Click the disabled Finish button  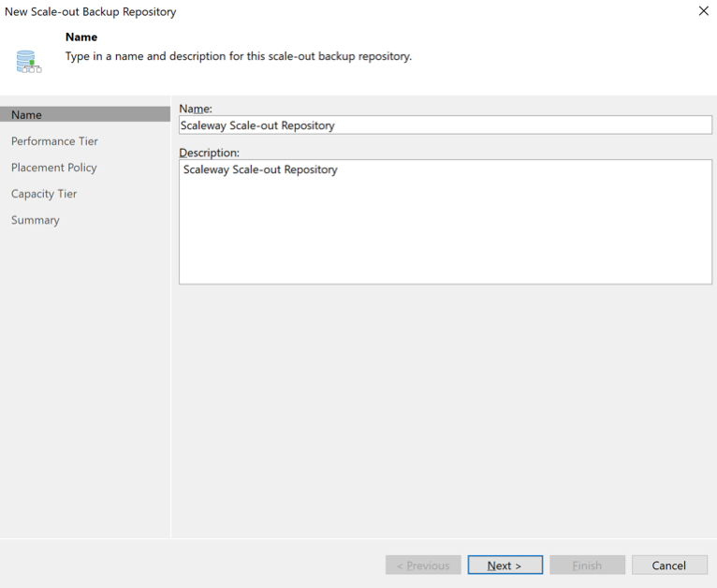click(587, 565)
